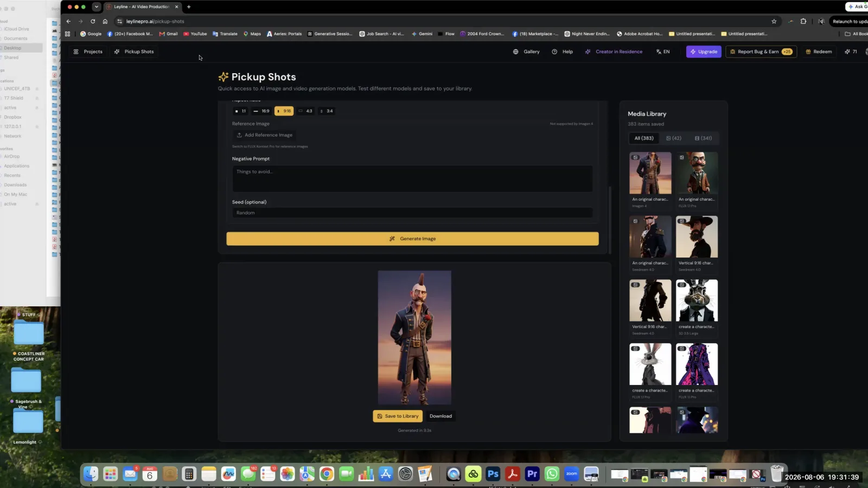The image size is (868, 488).
Task: Select the All (383) media library tab
Action: click(644, 138)
